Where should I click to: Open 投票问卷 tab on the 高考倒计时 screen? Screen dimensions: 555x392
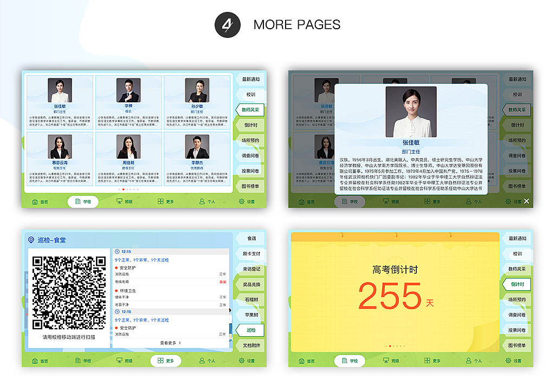[517, 330]
